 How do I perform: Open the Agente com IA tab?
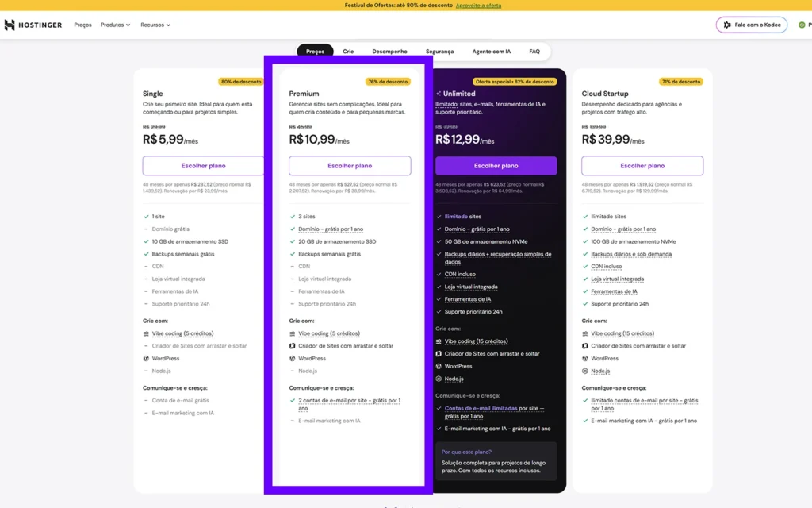pos(492,52)
